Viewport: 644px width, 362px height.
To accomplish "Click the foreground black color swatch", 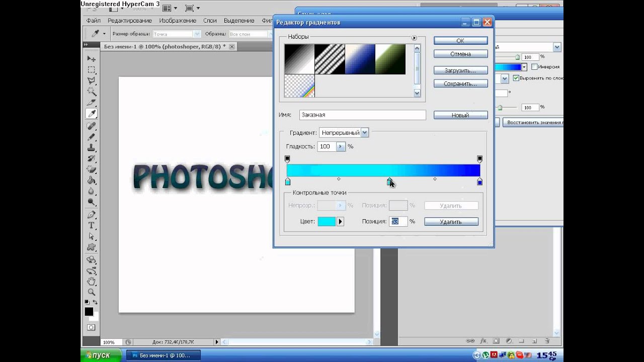I will click(x=89, y=312).
